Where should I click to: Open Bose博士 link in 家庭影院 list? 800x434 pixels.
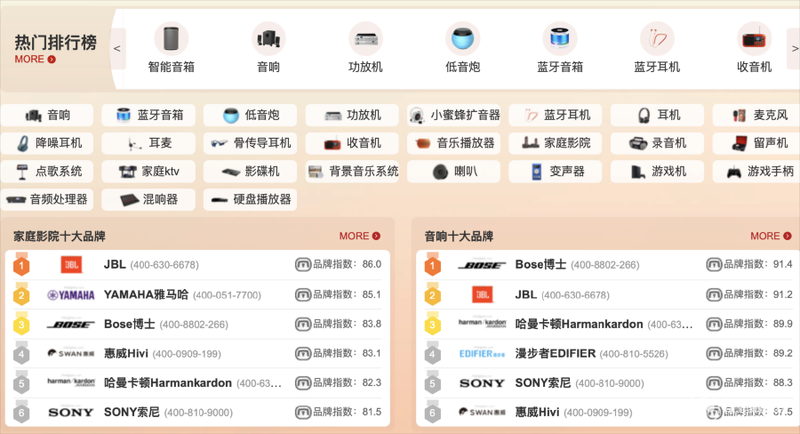point(130,324)
